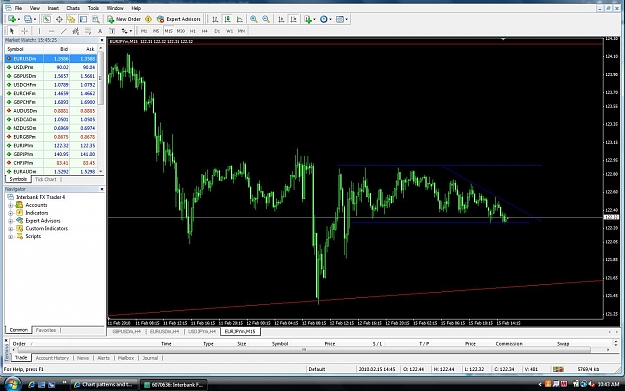
Task: Open the Windows Start button
Action: click(12, 384)
